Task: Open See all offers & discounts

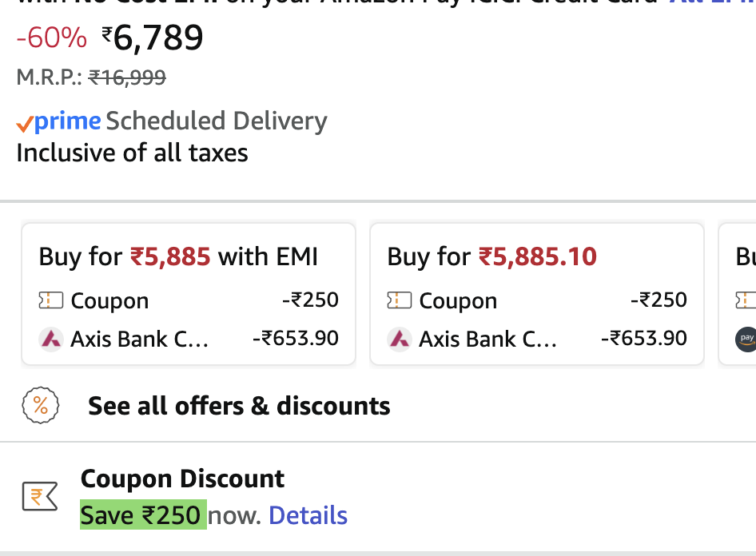Action: (x=238, y=405)
